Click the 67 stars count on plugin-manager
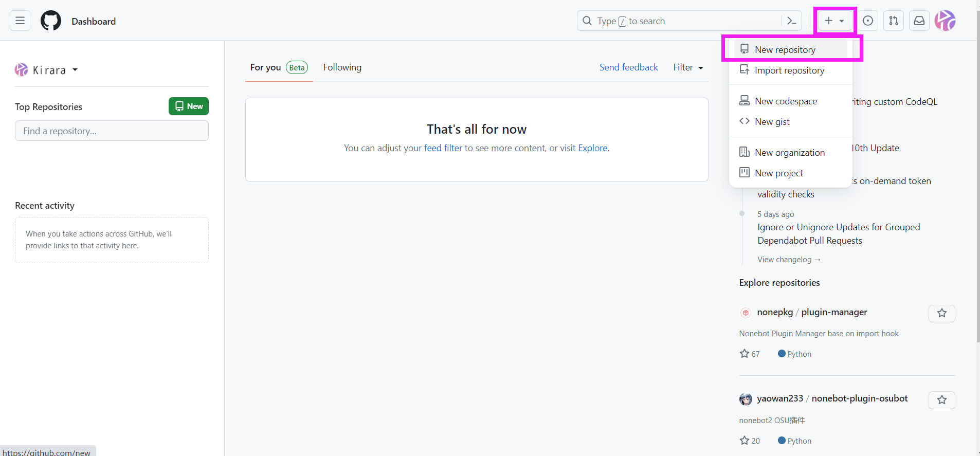980x456 pixels. 750,354
